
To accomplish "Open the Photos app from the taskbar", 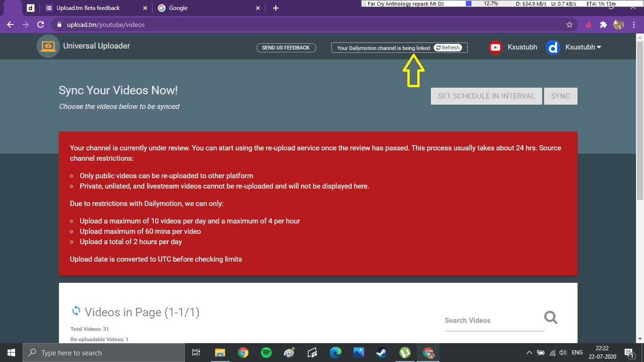I will (358, 353).
